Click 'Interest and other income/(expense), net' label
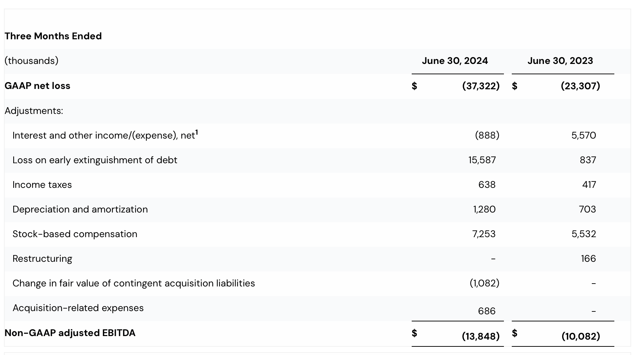Screen dimensions: 644x355 point(104,135)
